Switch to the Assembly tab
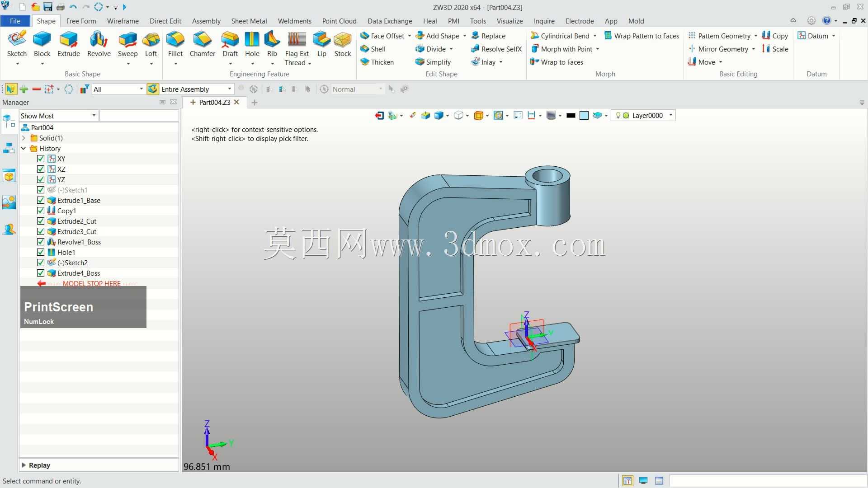Image resolution: width=868 pixels, height=488 pixels. coord(206,21)
